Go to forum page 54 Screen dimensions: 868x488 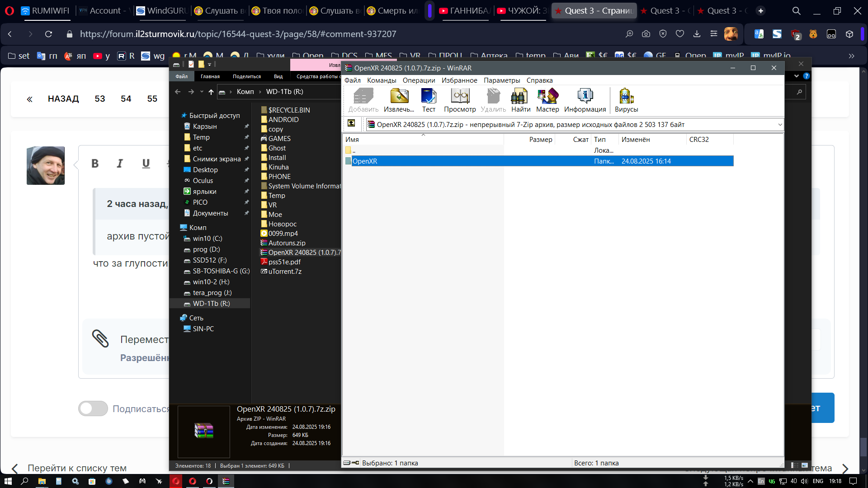(x=126, y=99)
